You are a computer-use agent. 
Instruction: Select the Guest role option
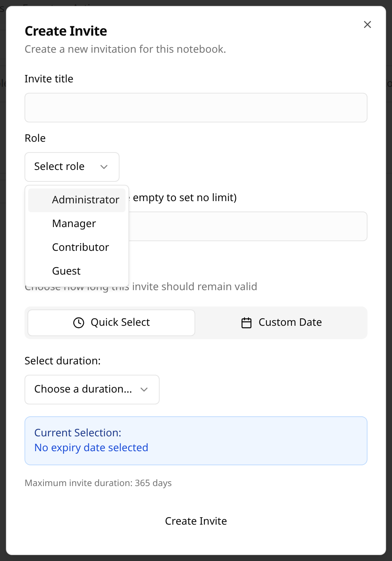pos(66,271)
